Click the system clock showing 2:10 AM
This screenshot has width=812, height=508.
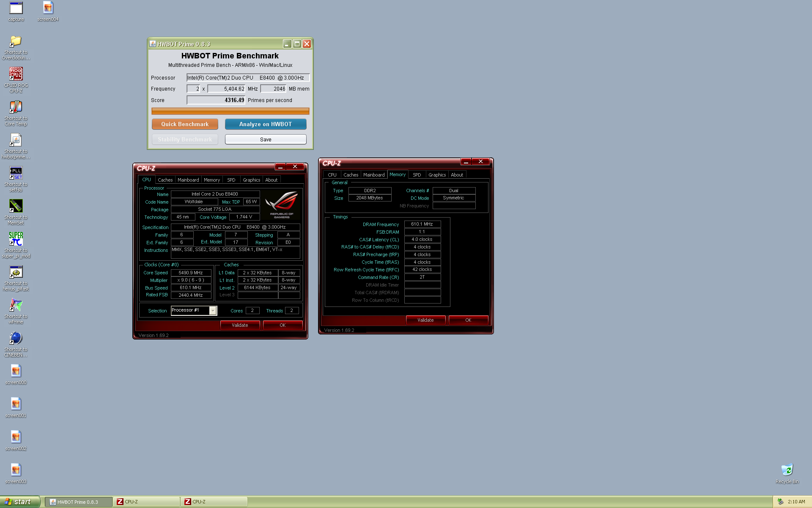(796, 502)
